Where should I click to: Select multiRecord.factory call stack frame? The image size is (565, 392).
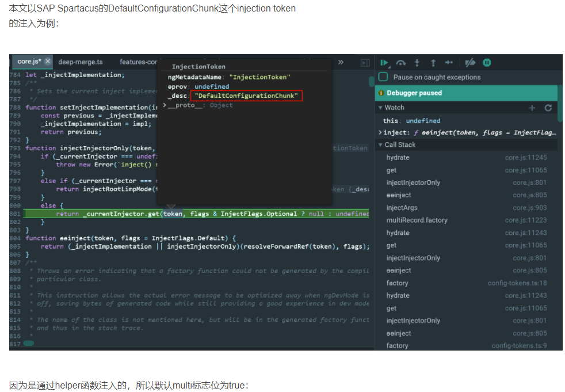467,220
